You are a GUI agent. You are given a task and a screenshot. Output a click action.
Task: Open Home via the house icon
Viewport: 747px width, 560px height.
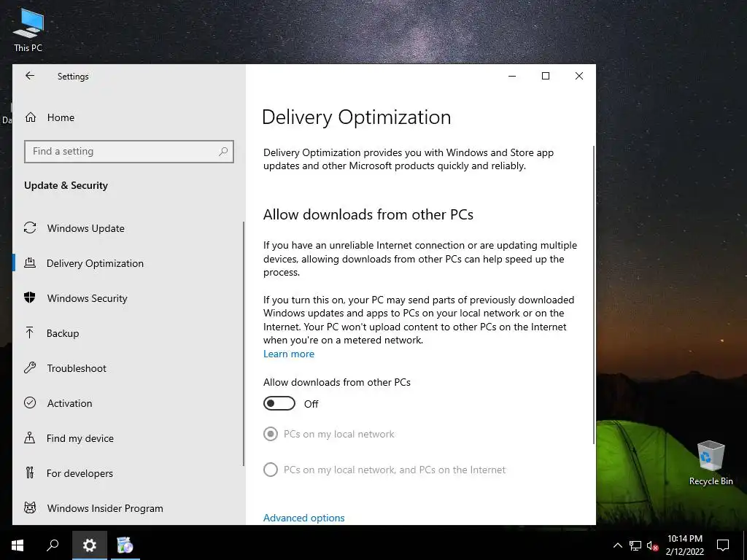(31, 117)
